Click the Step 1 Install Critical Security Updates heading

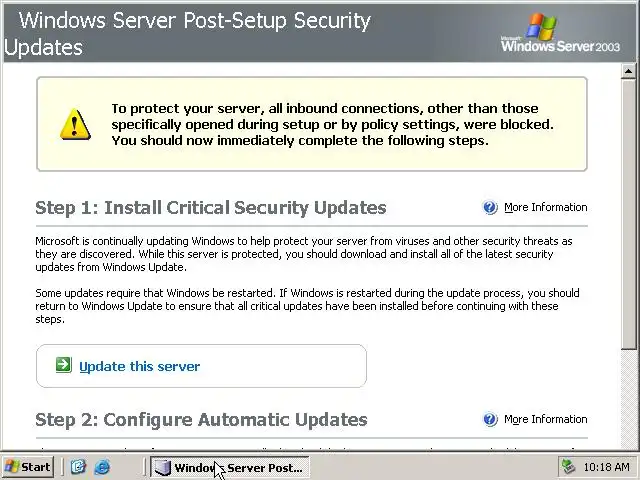coord(210,208)
